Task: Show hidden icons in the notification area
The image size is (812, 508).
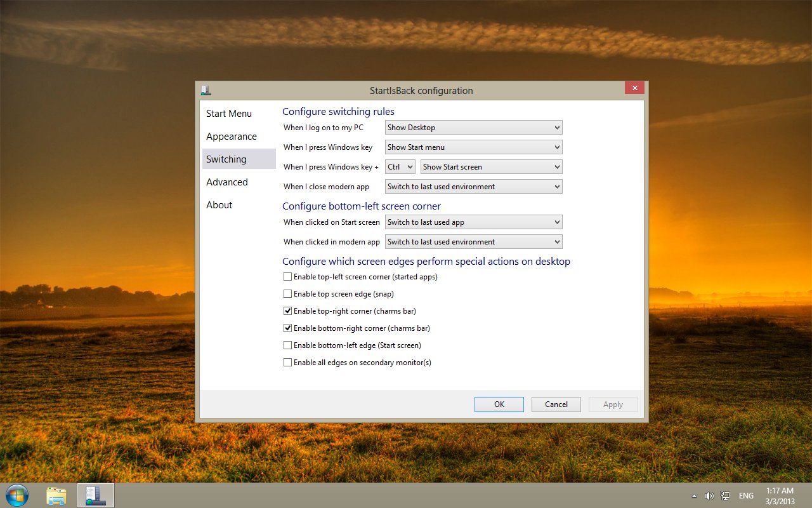Action: click(x=694, y=495)
